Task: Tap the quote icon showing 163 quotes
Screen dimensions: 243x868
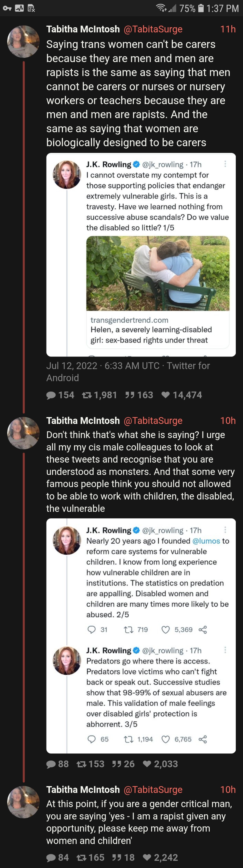Action: point(129,395)
